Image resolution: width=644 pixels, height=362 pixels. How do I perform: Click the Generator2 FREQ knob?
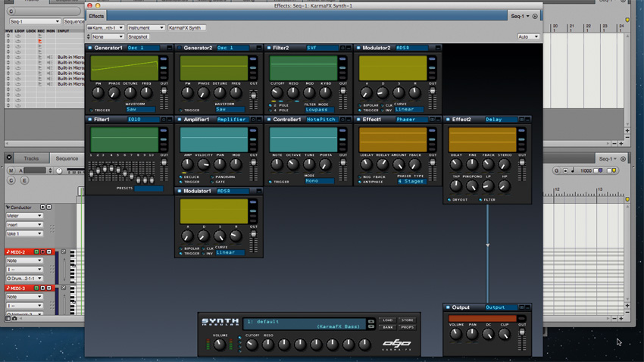[236, 92]
